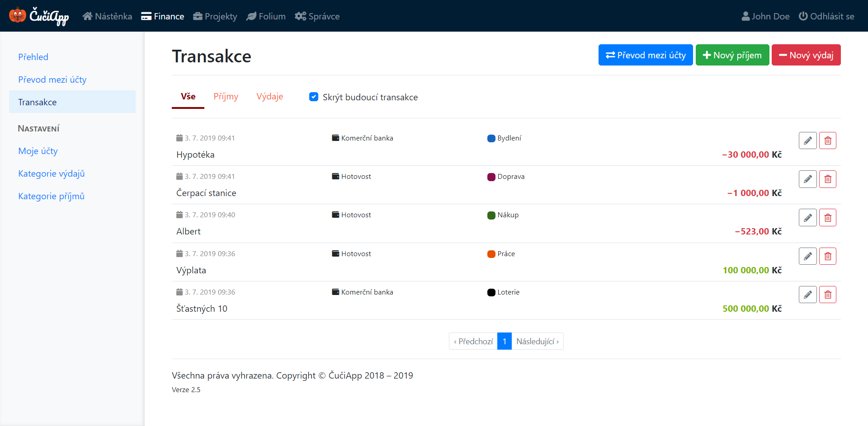Delete the Šťastných 10 transaction
This screenshot has height=426, width=868.
[x=827, y=295]
